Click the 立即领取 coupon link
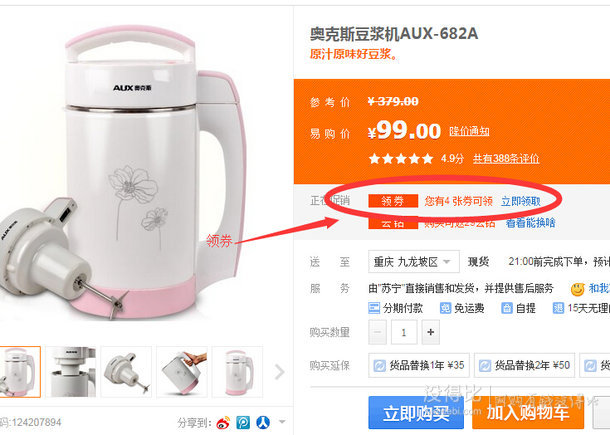The height and width of the screenshot is (435, 610). pos(521,201)
